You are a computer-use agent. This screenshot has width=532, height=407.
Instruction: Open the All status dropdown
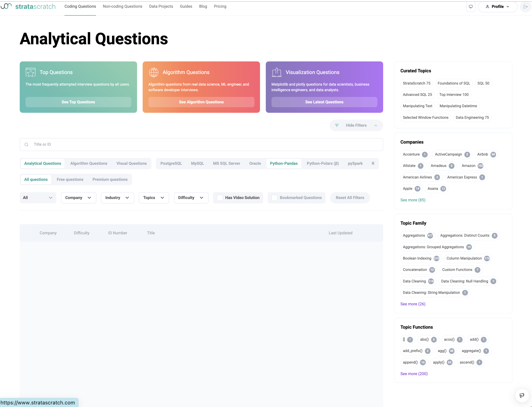pos(38,198)
